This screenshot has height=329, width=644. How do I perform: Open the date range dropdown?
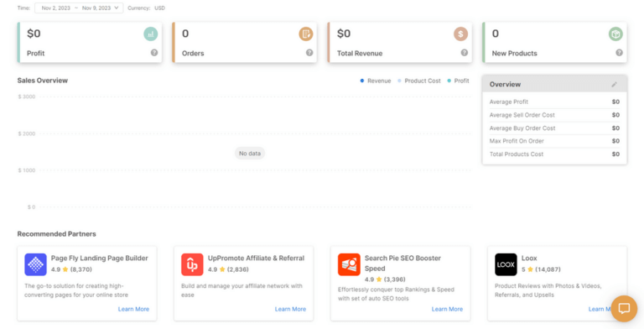tap(79, 8)
